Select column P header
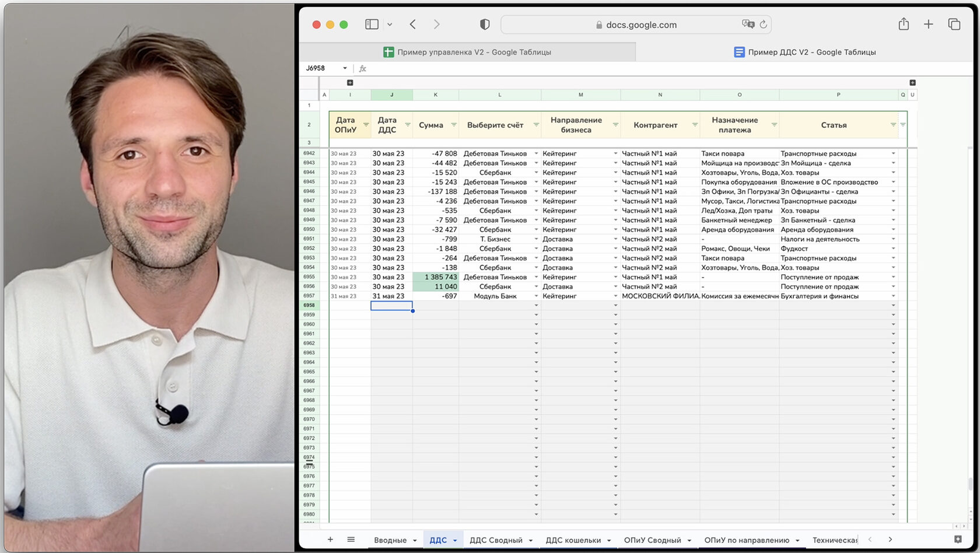This screenshot has height=553, width=980. [x=838, y=94]
